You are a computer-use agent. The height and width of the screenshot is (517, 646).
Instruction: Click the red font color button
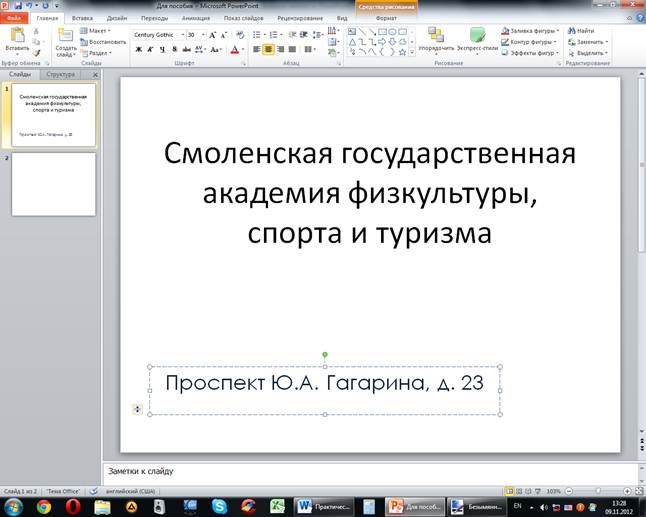coord(235,48)
